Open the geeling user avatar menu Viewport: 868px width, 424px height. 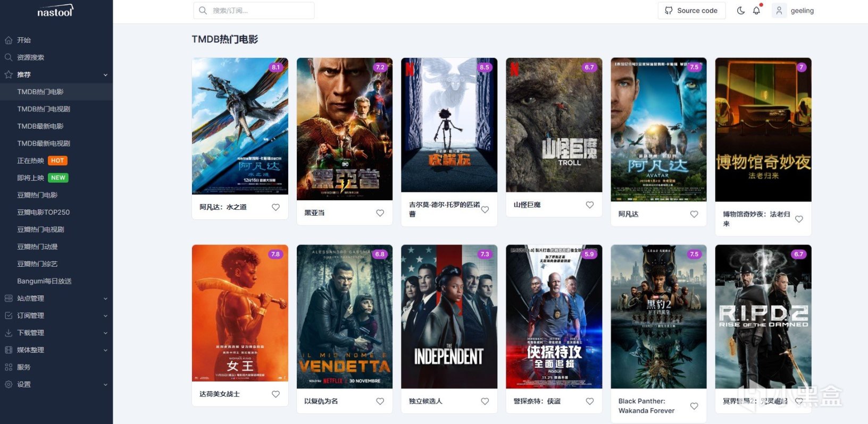pos(779,11)
